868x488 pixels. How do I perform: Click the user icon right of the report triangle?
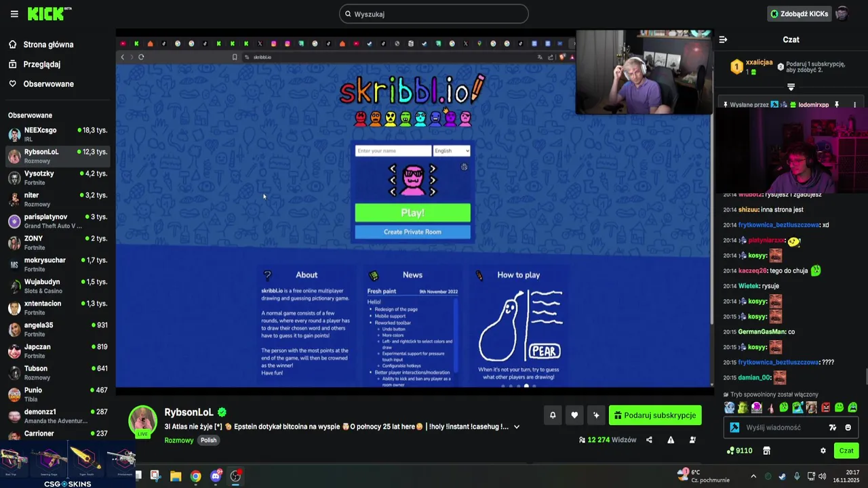click(x=692, y=440)
